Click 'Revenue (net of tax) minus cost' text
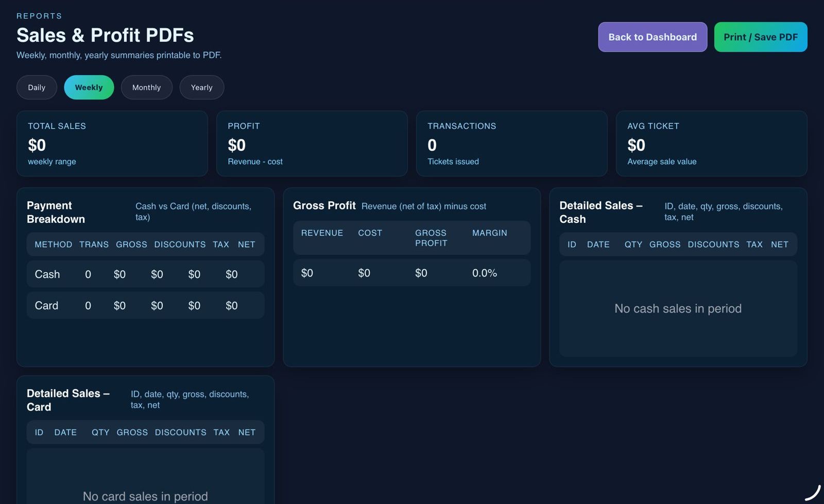Viewport: 824px width, 504px height. pos(424,206)
